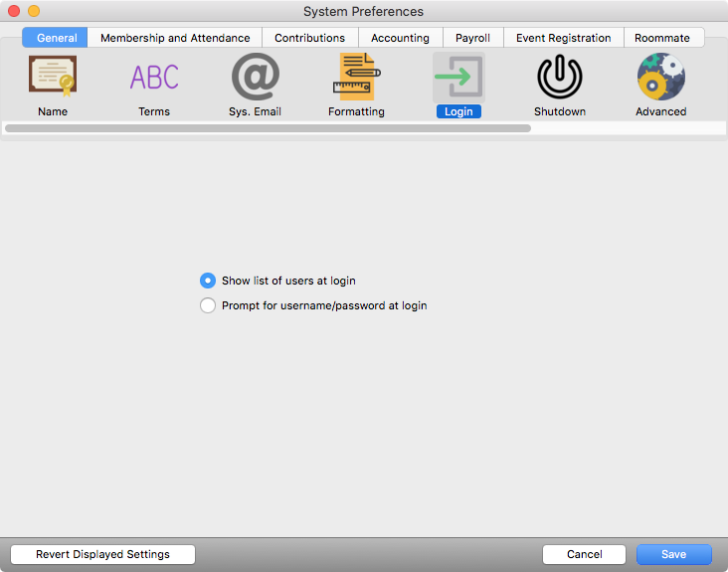This screenshot has width=728, height=572.
Task: Open the Sys. Email @ icon
Action: (x=256, y=78)
